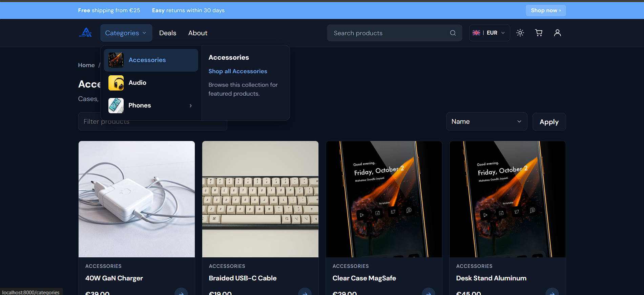The width and height of the screenshot is (644, 295).
Task: Click the search magnifier icon
Action: click(x=453, y=33)
